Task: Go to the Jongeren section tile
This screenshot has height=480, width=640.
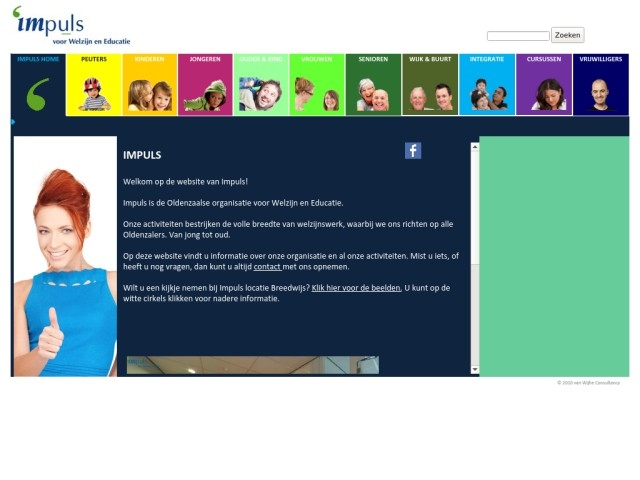Action: pyautogui.click(x=205, y=85)
